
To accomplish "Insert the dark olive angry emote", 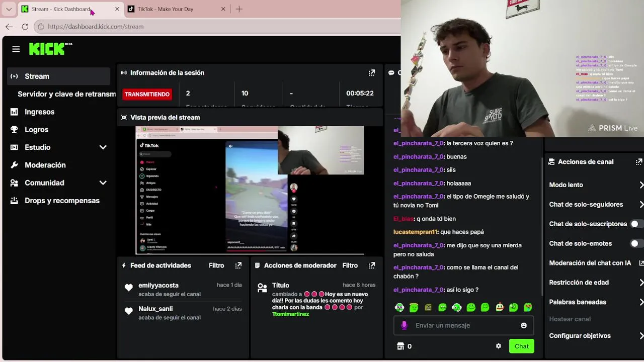I will tap(428, 307).
